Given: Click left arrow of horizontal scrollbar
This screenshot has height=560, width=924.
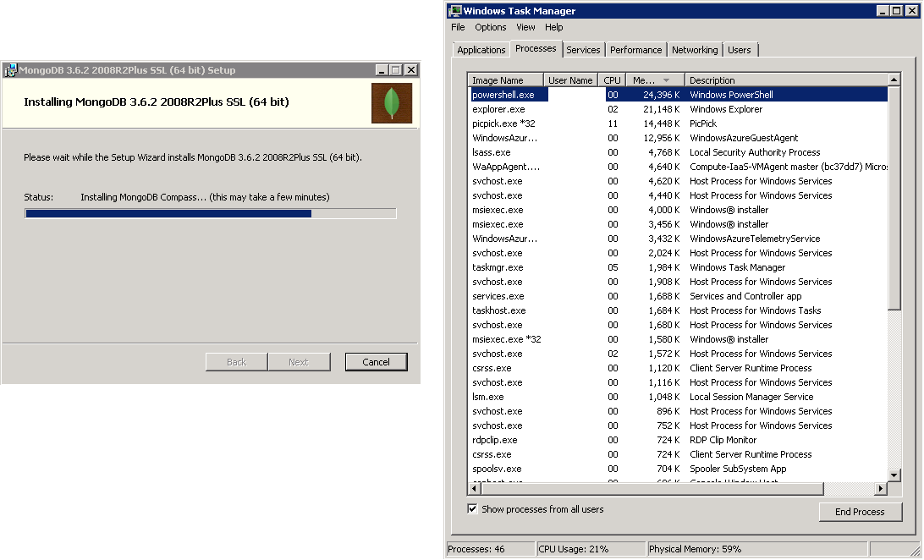Looking at the screenshot, I should (474, 489).
